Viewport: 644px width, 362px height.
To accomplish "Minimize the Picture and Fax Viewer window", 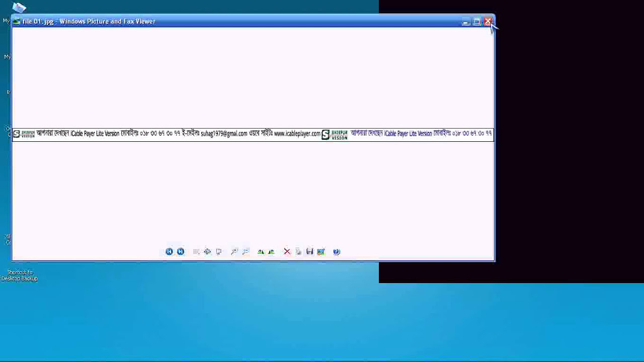I will 465,22.
